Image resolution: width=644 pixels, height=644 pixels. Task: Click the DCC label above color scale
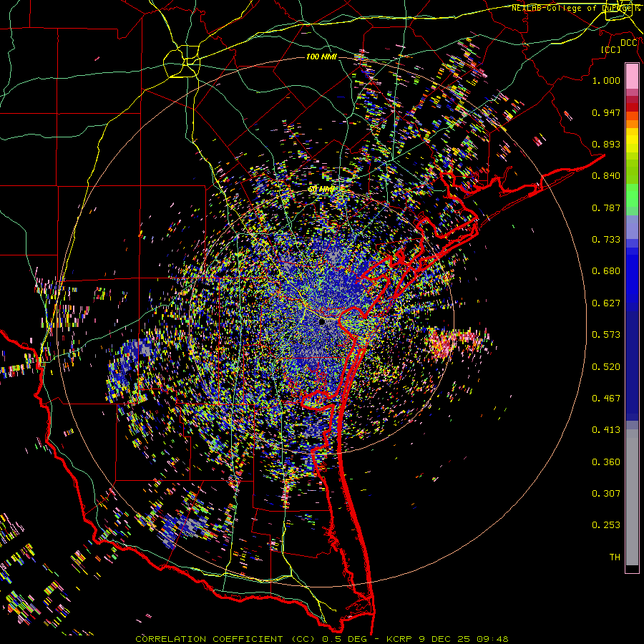[628, 43]
